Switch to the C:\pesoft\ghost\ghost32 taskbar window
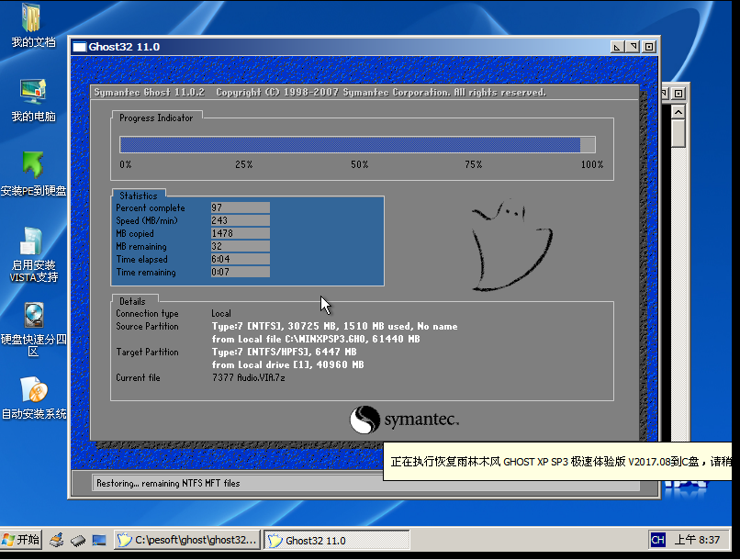Image resolution: width=740 pixels, height=560 pixels. (187, 540)
